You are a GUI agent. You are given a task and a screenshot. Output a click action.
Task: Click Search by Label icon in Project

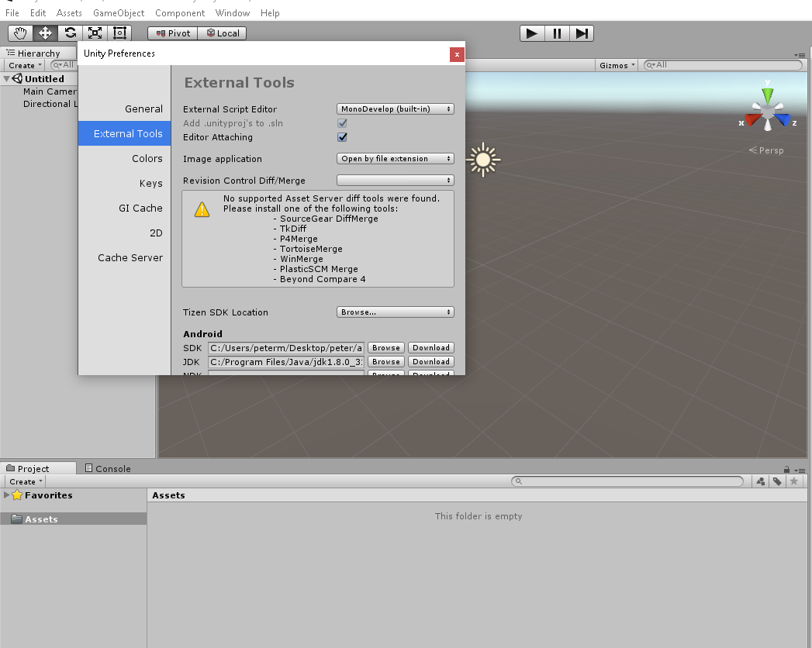coord(777,481)
